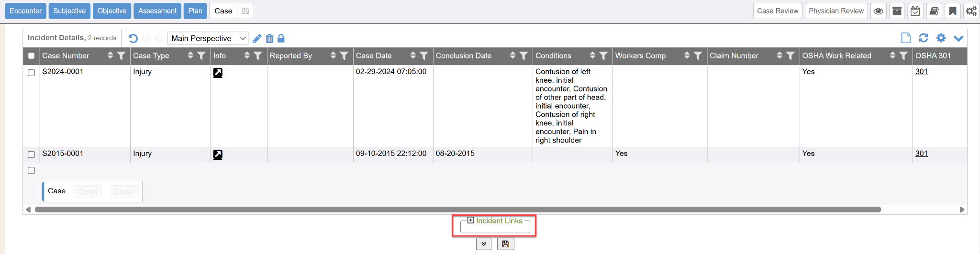Toggle the select-all header checkbox
The width and height of the screenshot is (980, 254).
pyautogui.click(x=32, y=56)
